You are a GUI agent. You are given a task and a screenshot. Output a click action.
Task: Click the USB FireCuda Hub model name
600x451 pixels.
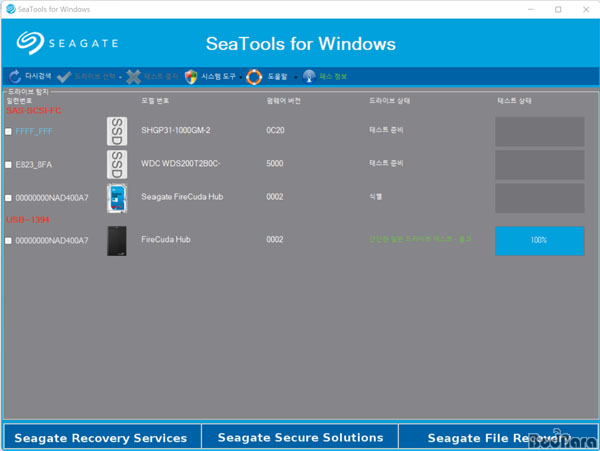[x=166, y=239]
